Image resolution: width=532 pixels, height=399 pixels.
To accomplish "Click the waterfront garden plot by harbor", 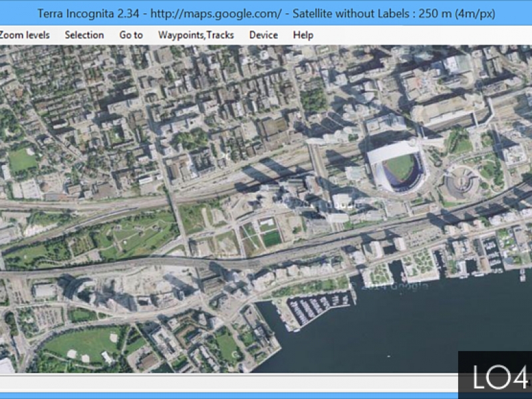I will point(419,264).
